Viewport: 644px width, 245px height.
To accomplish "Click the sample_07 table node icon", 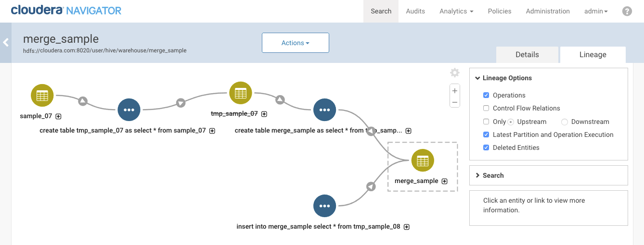I will coord(42,95).
